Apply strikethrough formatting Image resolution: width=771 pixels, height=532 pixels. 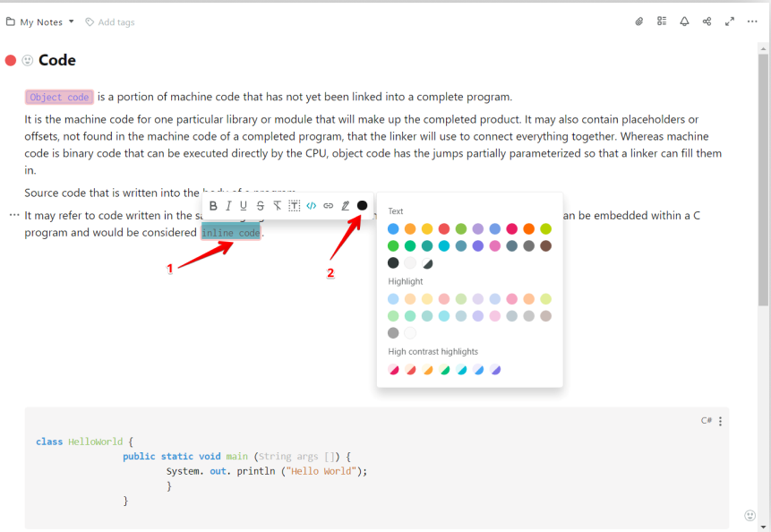pos(260,205)
